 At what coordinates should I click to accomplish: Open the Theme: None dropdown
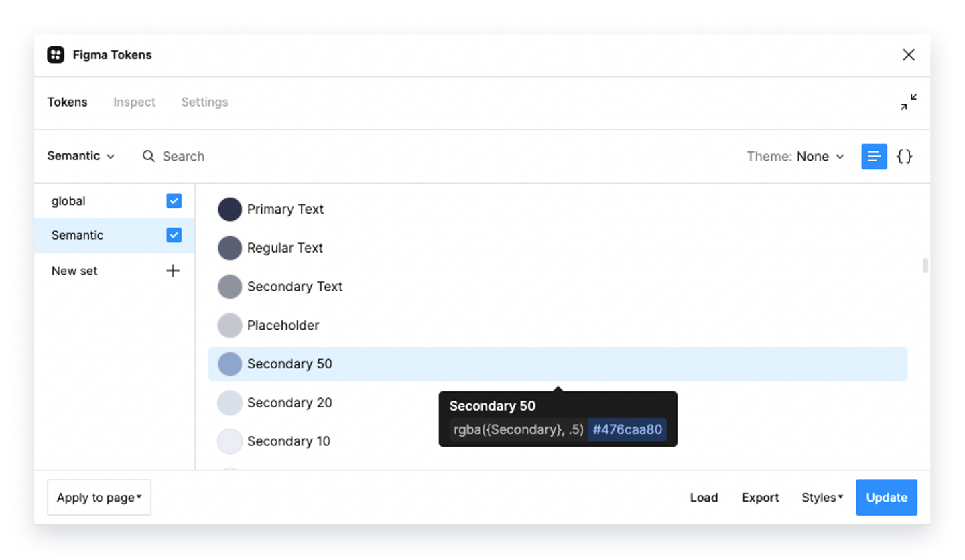click(795, 157)
